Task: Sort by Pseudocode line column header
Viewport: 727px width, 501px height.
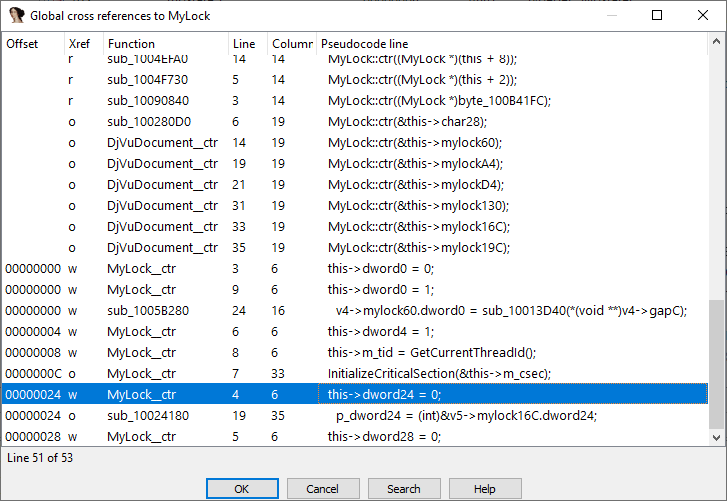Action: click(x=512, y=44)
